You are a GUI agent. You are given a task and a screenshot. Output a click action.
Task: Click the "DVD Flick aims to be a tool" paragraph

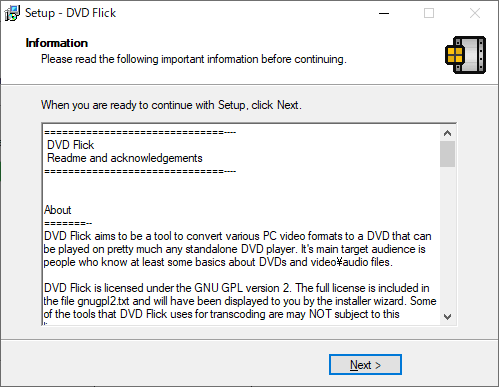(238, 249)
